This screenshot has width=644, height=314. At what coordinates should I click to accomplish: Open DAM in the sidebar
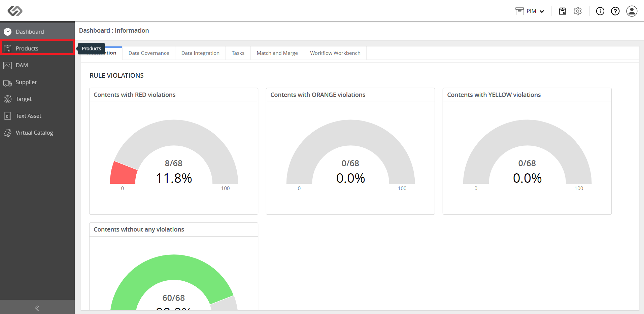pos(37,65)
